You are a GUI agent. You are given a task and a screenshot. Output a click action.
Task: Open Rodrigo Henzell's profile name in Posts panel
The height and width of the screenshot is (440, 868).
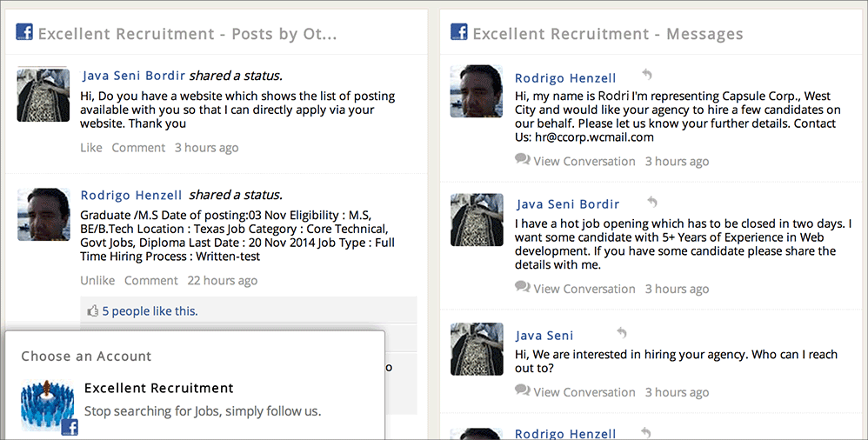point(131,196)
